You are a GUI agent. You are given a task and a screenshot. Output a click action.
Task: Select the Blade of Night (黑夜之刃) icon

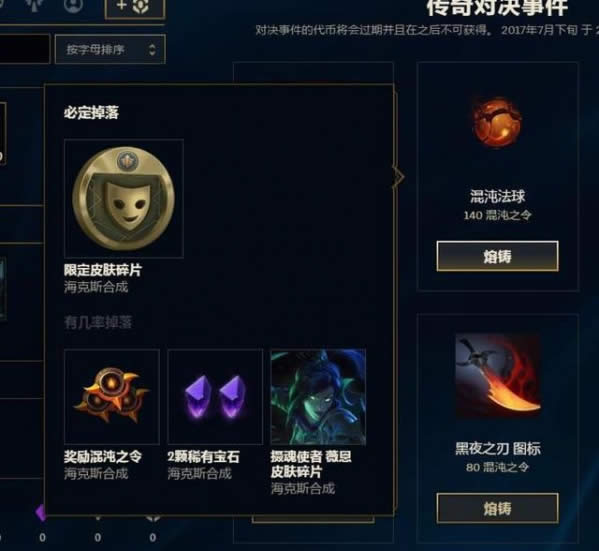pyautogui.click(x=498, y=375)
